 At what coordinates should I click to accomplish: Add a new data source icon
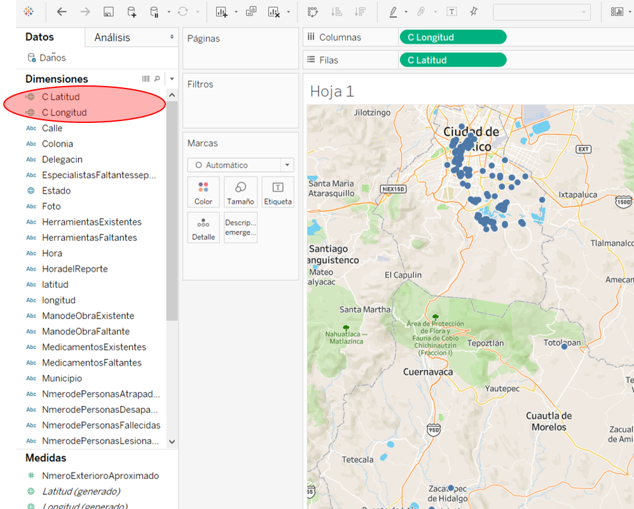132,12
